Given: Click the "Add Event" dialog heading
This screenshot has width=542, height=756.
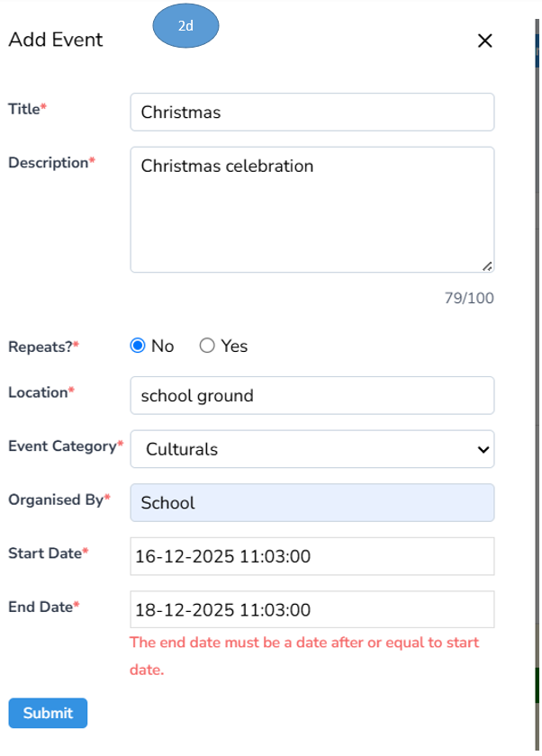Looking at the screenshot, I should tap(56, 40).
